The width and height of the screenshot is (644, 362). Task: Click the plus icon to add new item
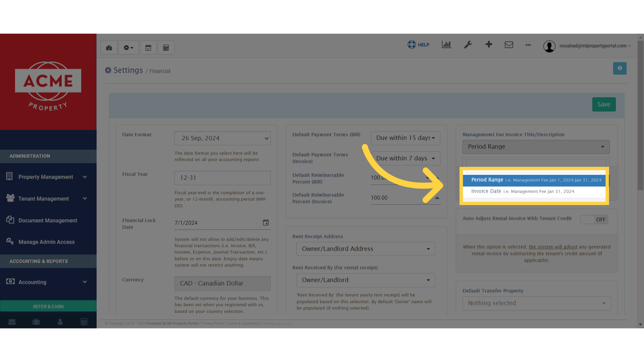coord(489,45)
